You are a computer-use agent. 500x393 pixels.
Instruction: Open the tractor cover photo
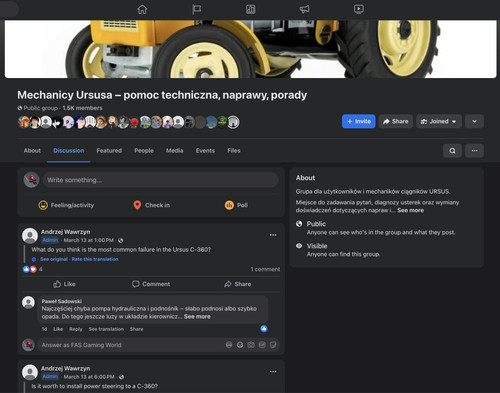tap(251, 49)
